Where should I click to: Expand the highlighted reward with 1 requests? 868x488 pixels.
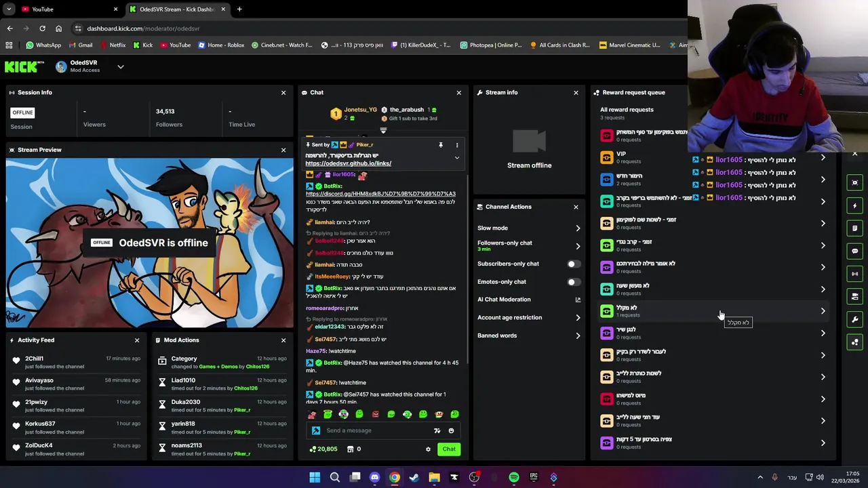(x=823, y=311)
